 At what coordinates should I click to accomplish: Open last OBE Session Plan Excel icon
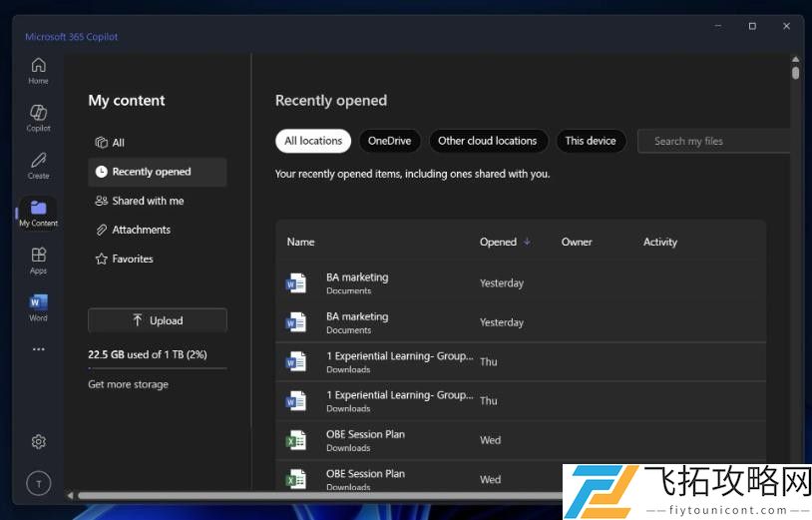point(295,479)
